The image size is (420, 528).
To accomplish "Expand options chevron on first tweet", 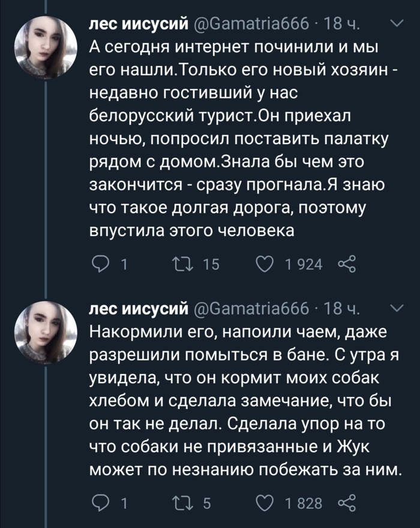I will pos(397,24).
